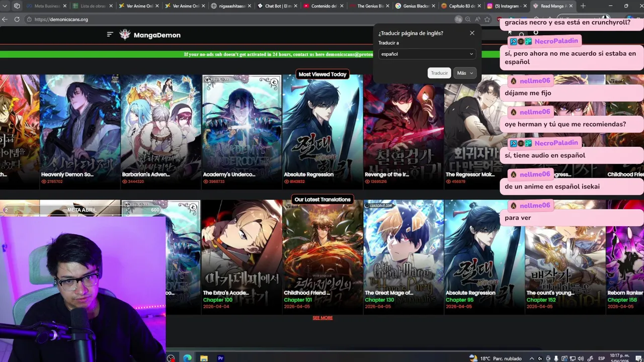Show hidden system tray icons chevron
The width and height of the screenshot is (644, 362).
coord(532,358)
